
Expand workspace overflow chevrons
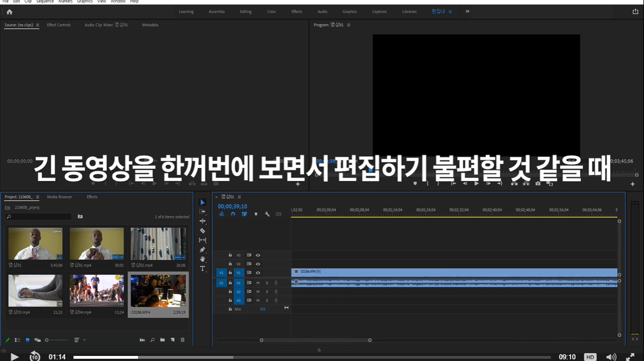tap(467, 11)
